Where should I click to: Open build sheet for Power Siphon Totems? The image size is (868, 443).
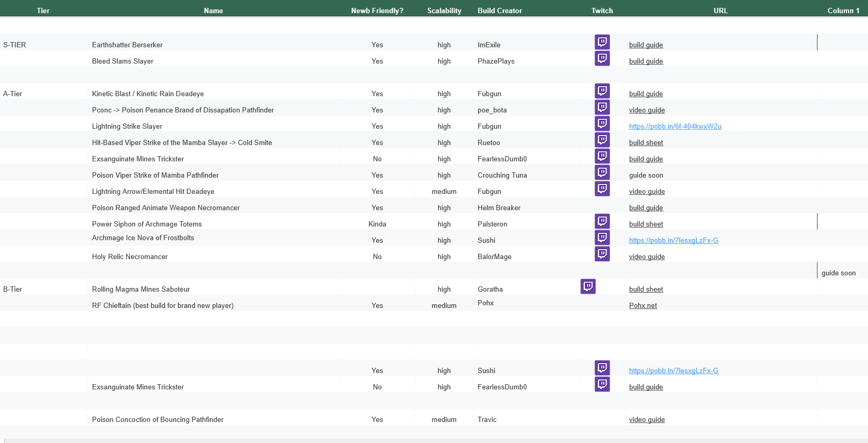[646, 224]
